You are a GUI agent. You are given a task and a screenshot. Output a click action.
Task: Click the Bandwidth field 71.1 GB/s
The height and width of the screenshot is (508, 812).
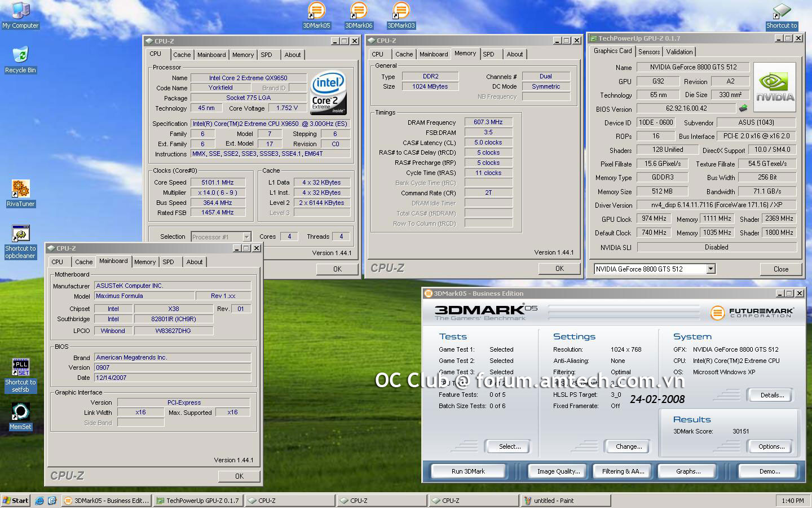pos(767,191)
